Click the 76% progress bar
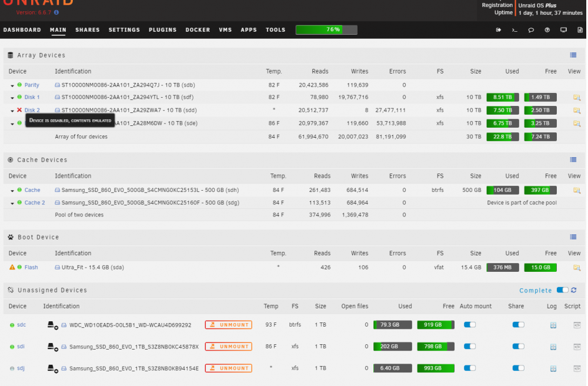 point(326,29)
